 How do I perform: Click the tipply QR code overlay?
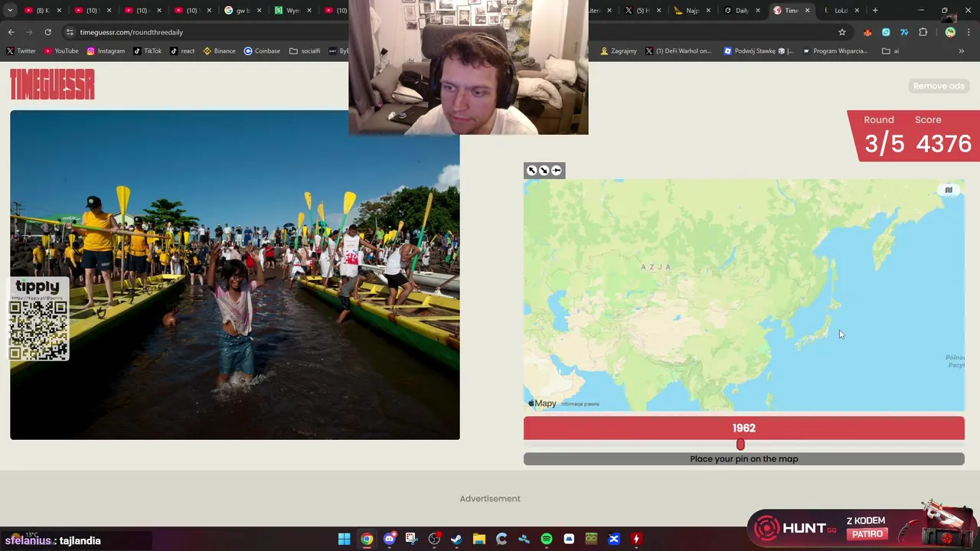pyautogui.click(x=38, y=318)
